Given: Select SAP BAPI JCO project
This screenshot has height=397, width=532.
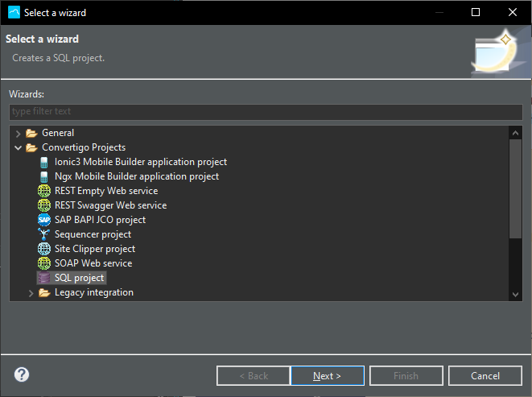Looking at the screenshot, I should (100, 220).
